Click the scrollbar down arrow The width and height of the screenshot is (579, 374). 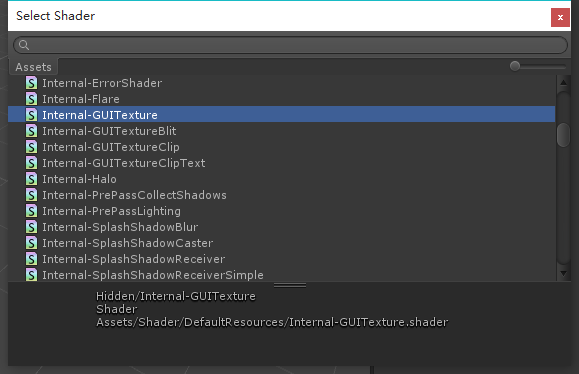[x=563, y=274]
